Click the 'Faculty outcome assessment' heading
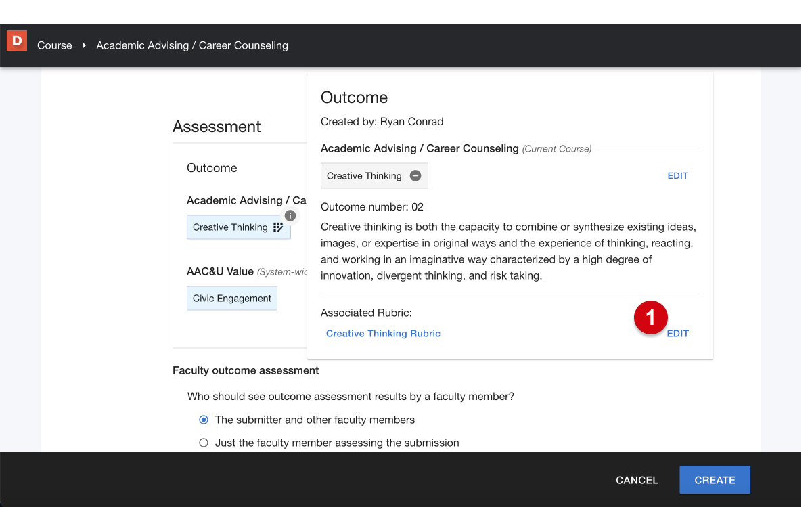The width and height of the screenshot is (812, 507). tap(246, 371)
